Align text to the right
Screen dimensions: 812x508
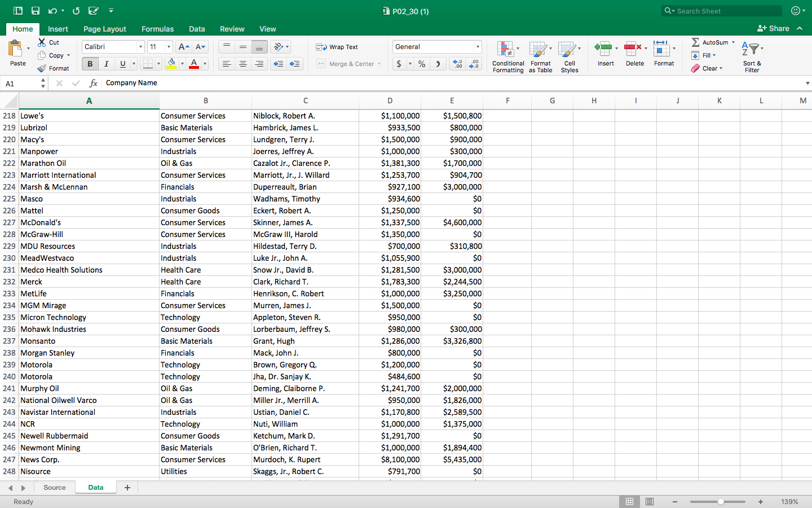pos(259,64)
